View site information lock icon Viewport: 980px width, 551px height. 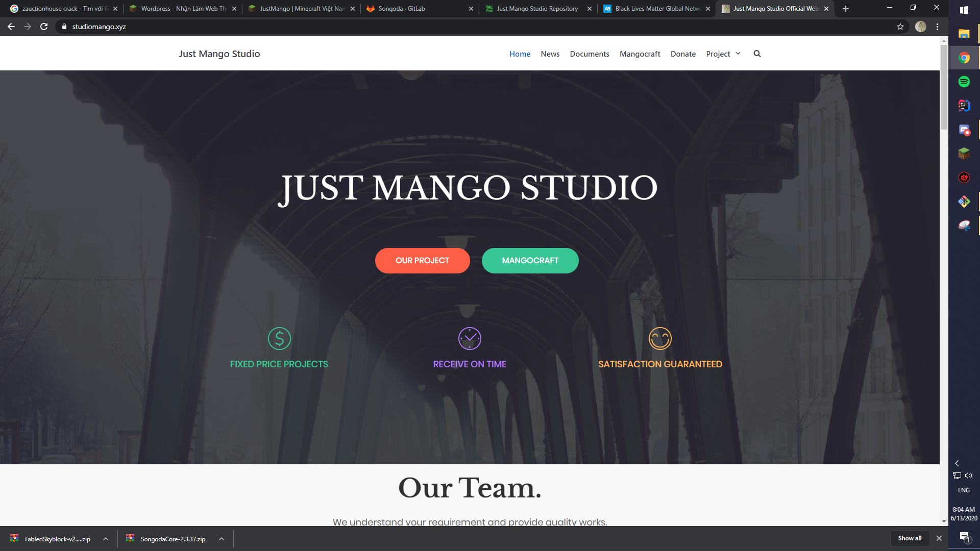(64, 27)
